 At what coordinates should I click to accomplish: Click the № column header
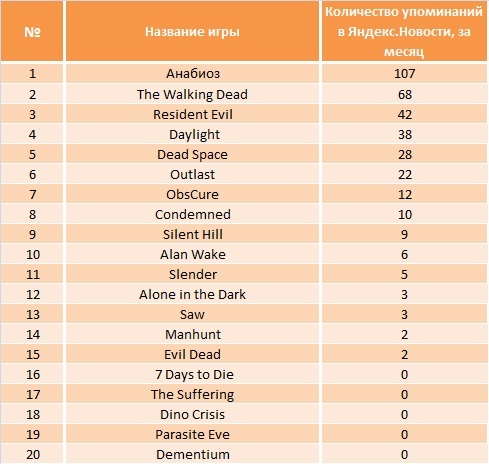[x=32, y=31]
